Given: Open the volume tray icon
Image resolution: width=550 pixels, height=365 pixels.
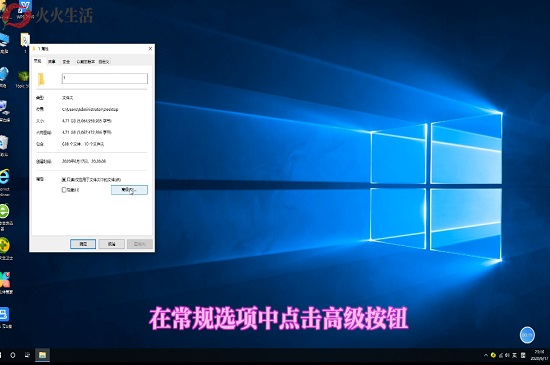Looking at the screenshot, I should tap(507, 355).
